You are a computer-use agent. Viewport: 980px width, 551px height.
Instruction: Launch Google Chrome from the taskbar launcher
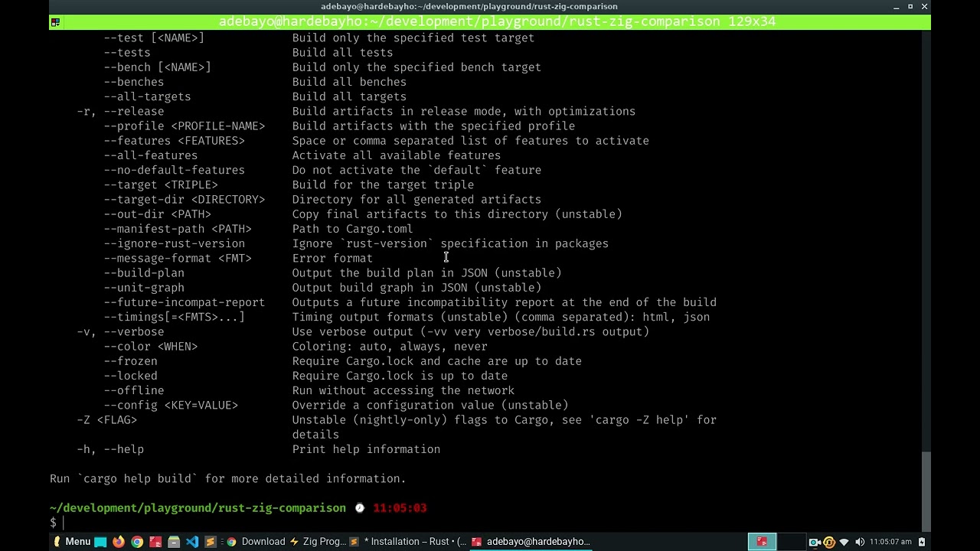(x=137, y=542)
